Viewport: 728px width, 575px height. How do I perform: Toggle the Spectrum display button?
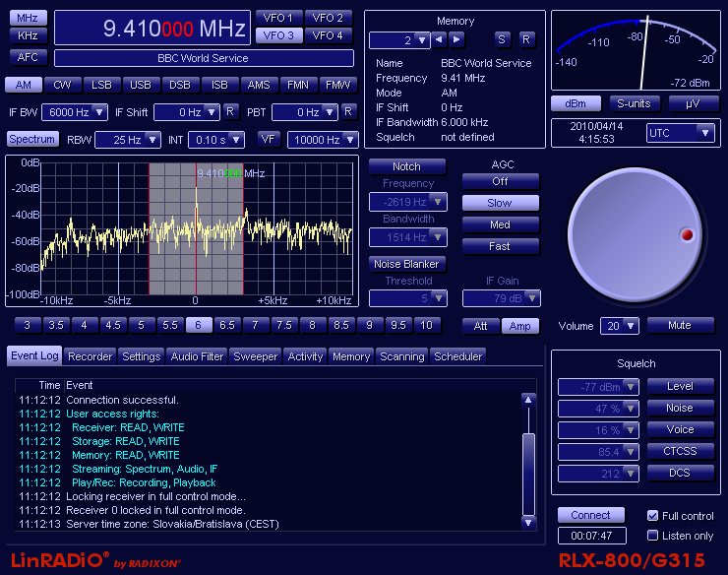(32, 139)
